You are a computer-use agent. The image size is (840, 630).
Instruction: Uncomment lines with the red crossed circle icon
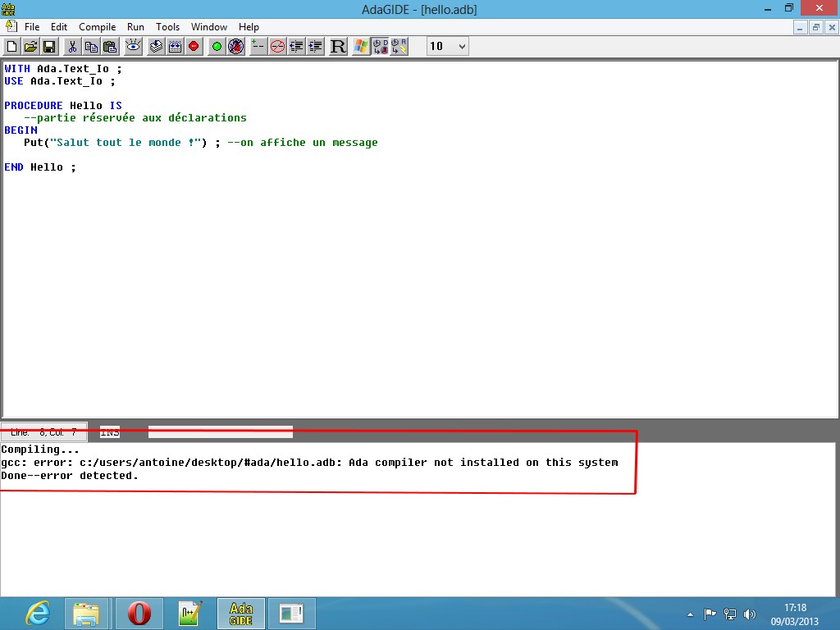[x=277, y=47]
